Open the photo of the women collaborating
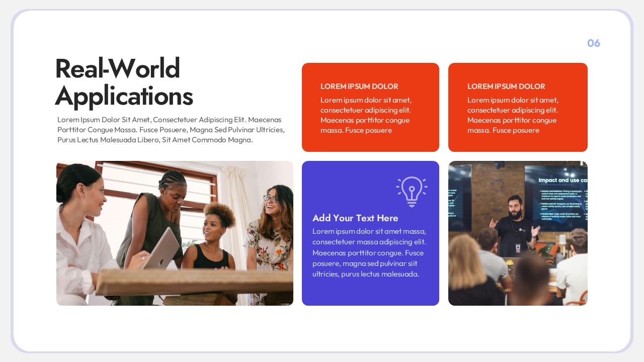The height and width of the screenshot is (362, 644). [175, 233]
